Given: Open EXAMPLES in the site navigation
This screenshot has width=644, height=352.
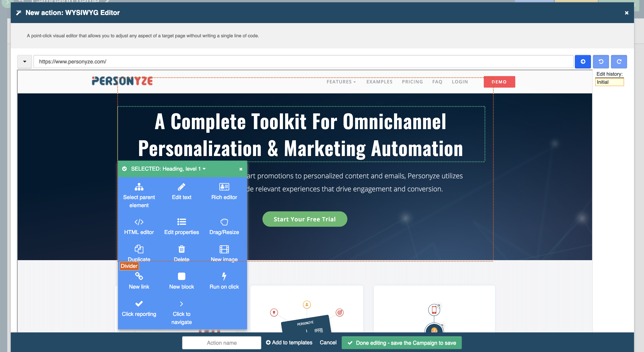Looking at the screenshot, I should coord(379,82).
